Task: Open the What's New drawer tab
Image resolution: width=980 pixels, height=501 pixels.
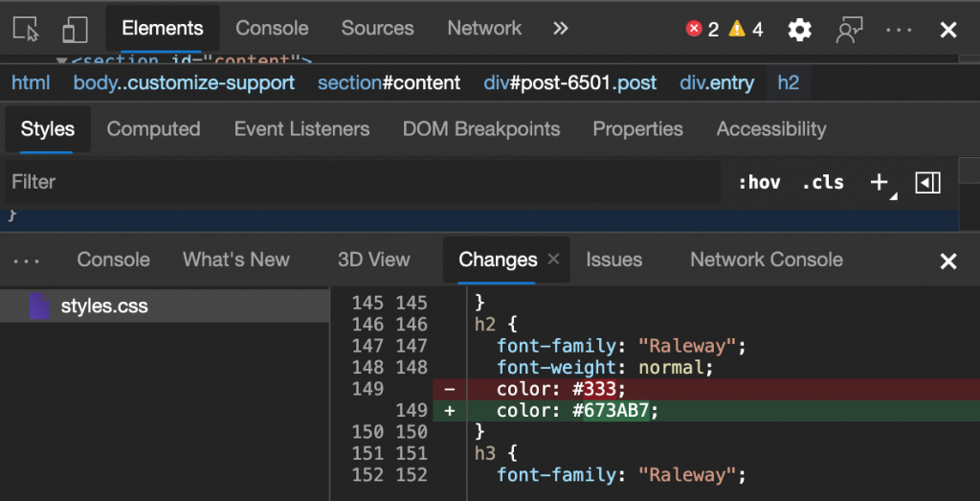Action: point(236,260)
